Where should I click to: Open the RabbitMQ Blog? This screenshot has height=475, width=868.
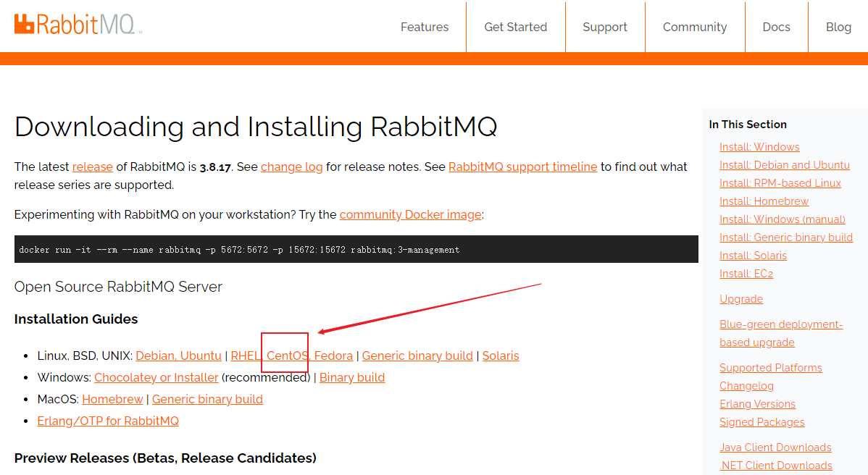click(x=838, y=27)
